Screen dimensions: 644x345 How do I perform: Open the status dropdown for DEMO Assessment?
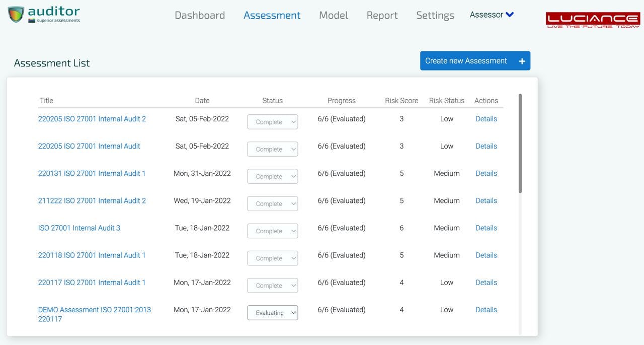pyautogui.click(x=272, y=312)
